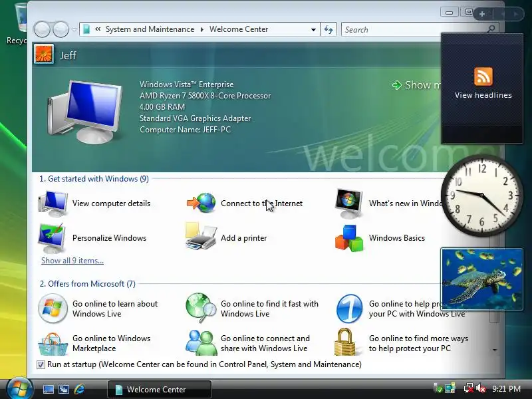Click the sea turtle slideshow gadget
The image size is (532, 399).
[x=481, y=279]
